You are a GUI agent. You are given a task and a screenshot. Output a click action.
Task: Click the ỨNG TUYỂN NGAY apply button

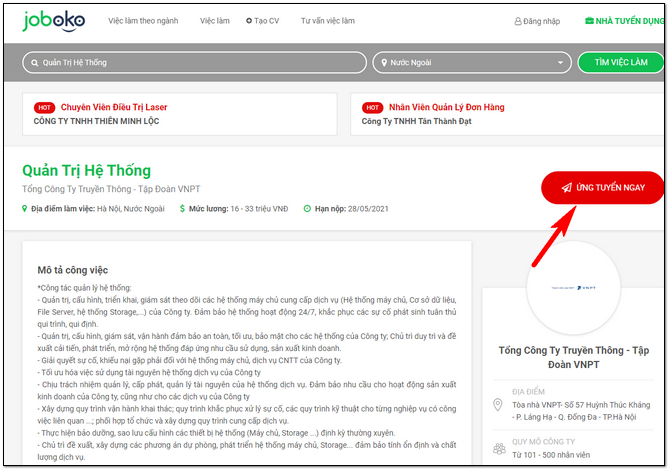601,187
